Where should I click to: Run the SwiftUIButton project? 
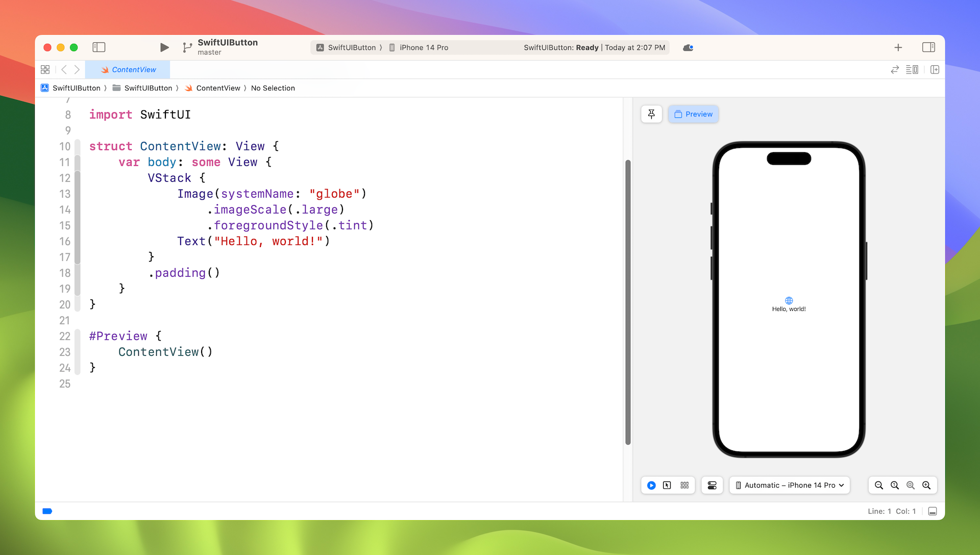(164, 47)
